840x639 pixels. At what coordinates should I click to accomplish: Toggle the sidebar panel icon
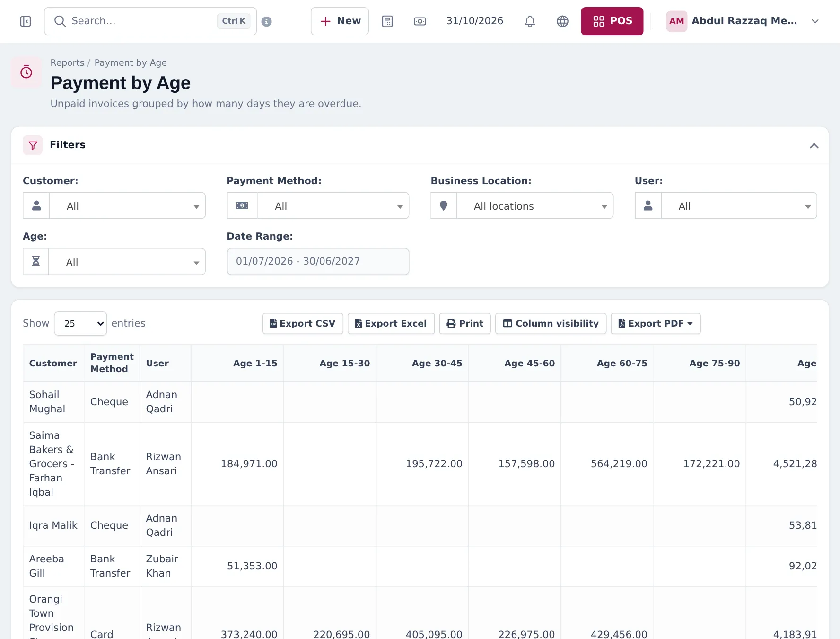26,21
